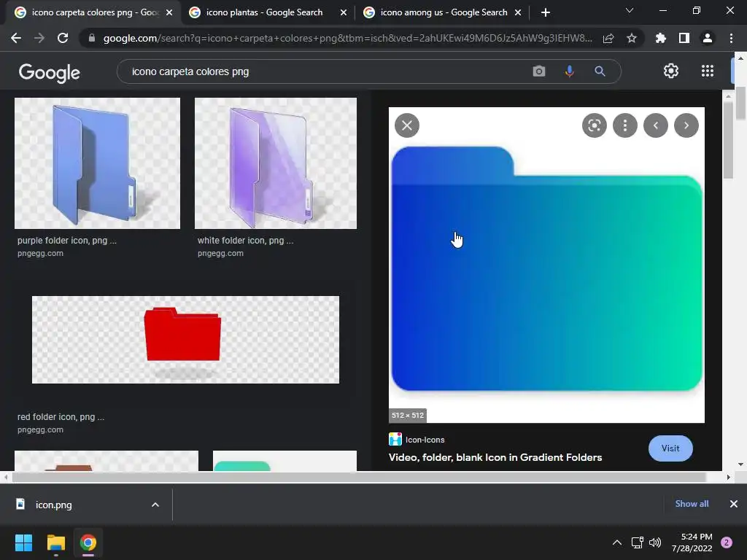Toggle the Chrome side panel
The width and height of the screenshot is (747, 560).
[x=684, y=38]
